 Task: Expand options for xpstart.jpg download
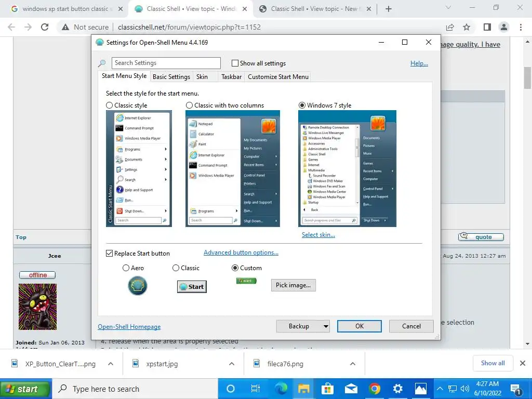(x=232, y=364)
